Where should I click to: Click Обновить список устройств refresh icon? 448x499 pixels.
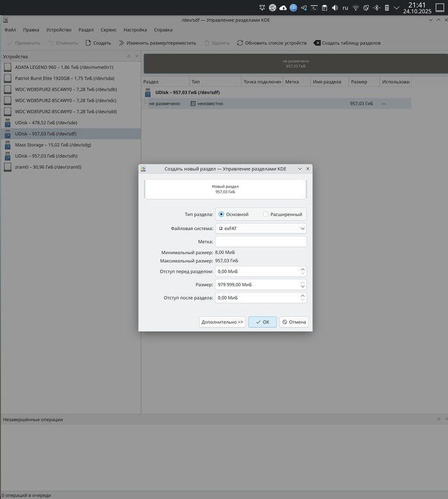240,43
